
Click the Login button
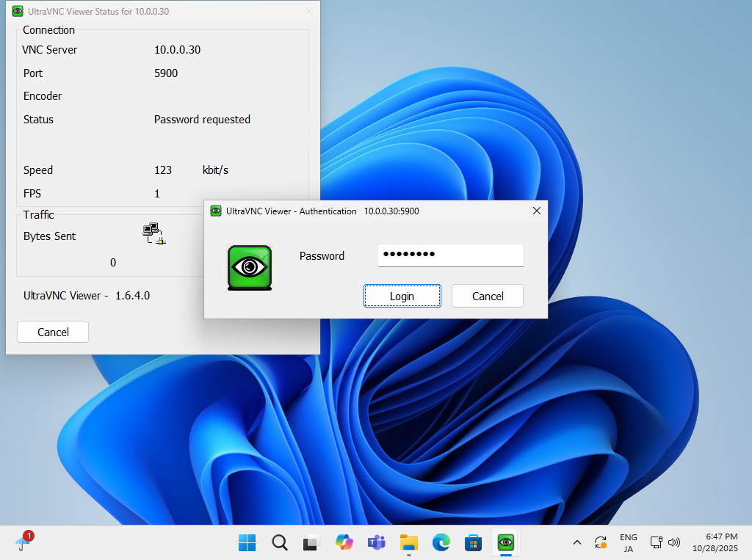pos(402,296)
